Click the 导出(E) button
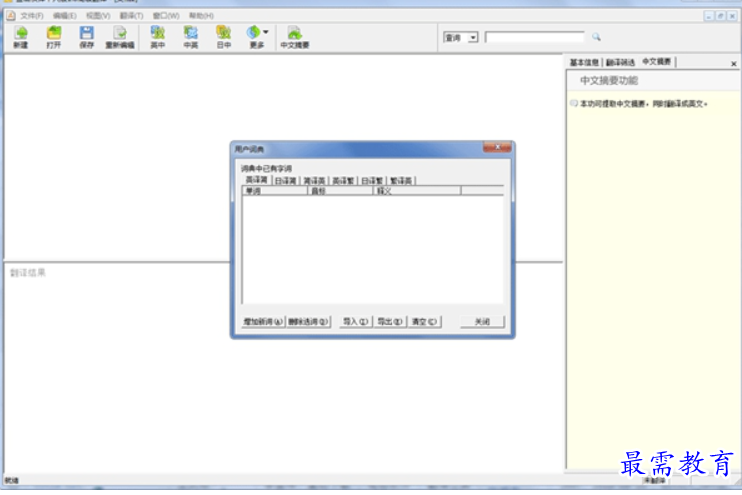Viewport: 742px width, 495px height. pyautogui.click(x=390, y=322)
